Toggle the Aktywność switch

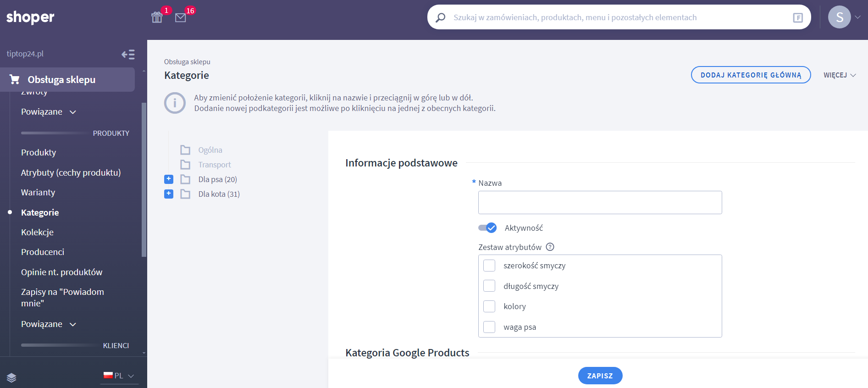pyautogui.click(x=487, y=228)
